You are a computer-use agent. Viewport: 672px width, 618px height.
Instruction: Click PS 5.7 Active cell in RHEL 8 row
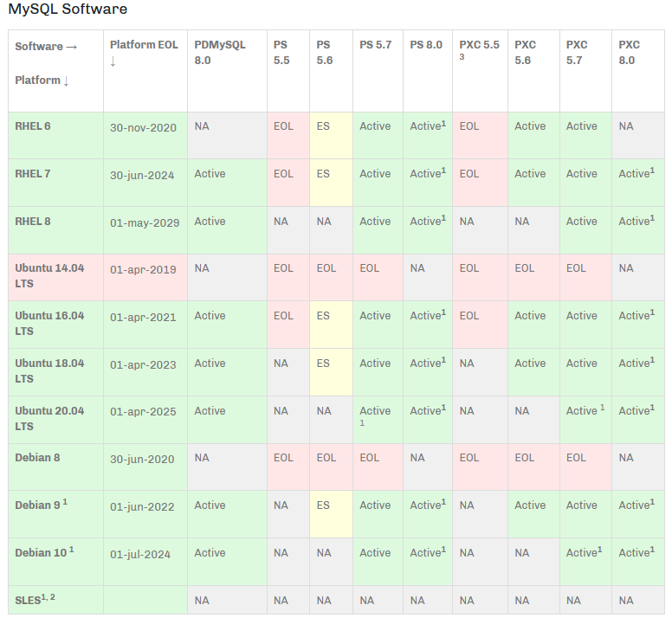click(x=378, y=230)
